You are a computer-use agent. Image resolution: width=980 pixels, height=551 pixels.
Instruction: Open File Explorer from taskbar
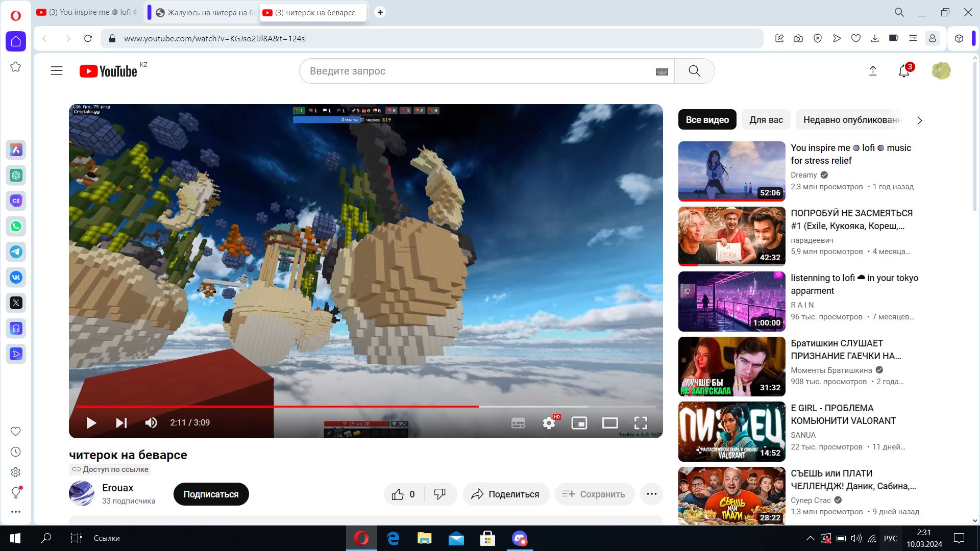click(425, 538)
